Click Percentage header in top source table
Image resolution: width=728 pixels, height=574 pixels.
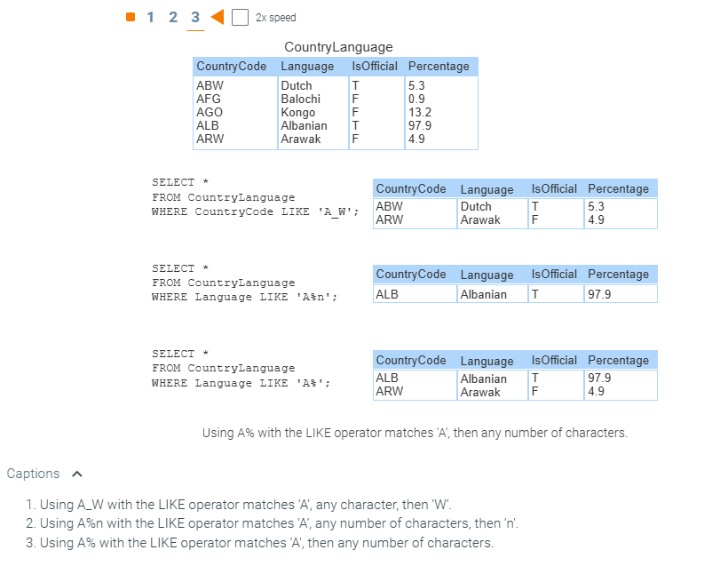coord(439,67)
